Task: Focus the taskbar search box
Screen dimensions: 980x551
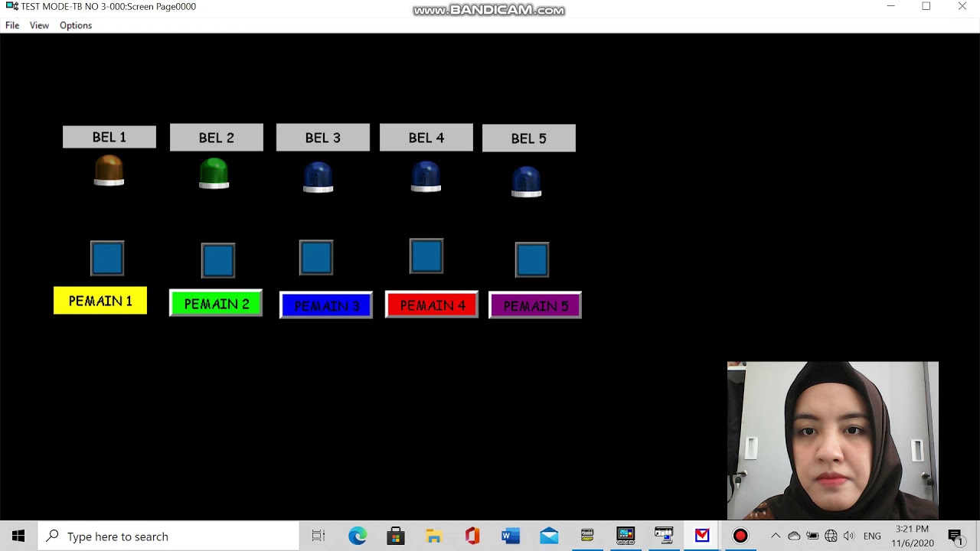Action: (x=168, y=536)
